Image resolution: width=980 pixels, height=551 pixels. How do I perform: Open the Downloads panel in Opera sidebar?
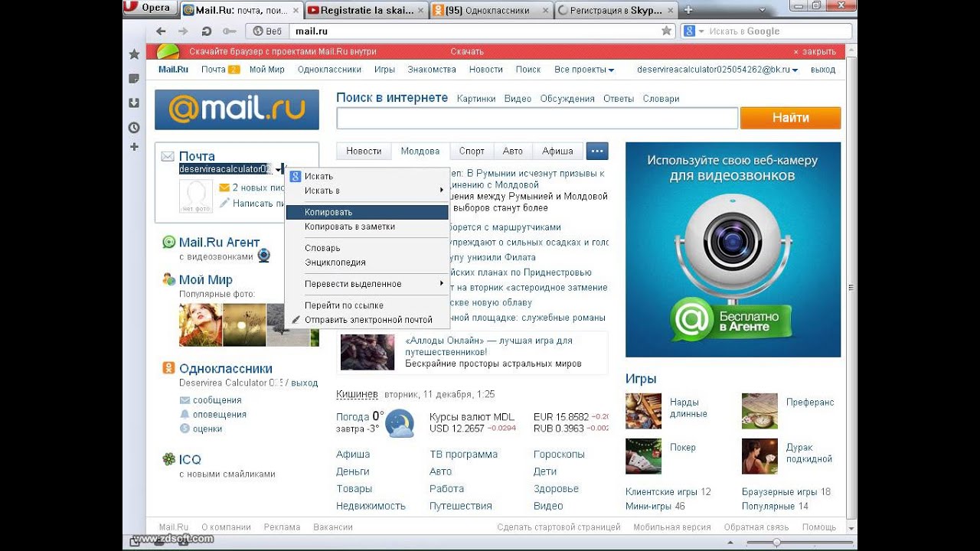(134, 103)
